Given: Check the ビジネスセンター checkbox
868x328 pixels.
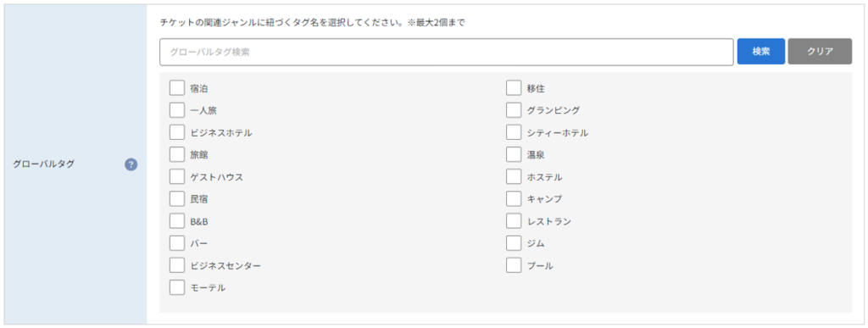Looking at the screenshot, I should [x=176, y=265].
